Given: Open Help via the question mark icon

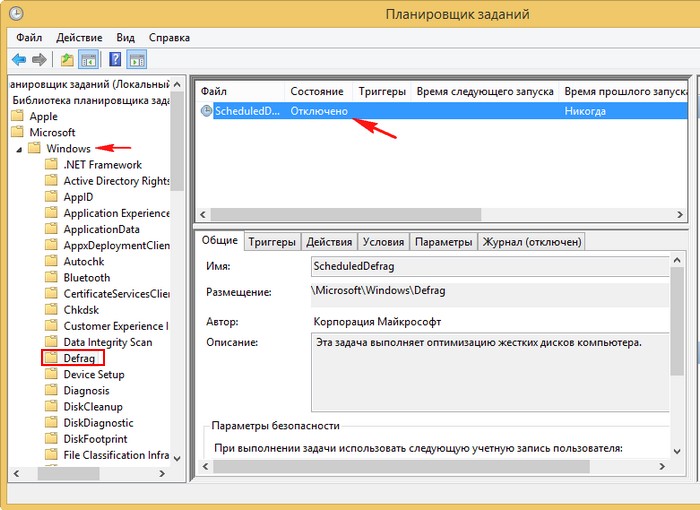Looking at the screenshot, I should tap(115, 60).
